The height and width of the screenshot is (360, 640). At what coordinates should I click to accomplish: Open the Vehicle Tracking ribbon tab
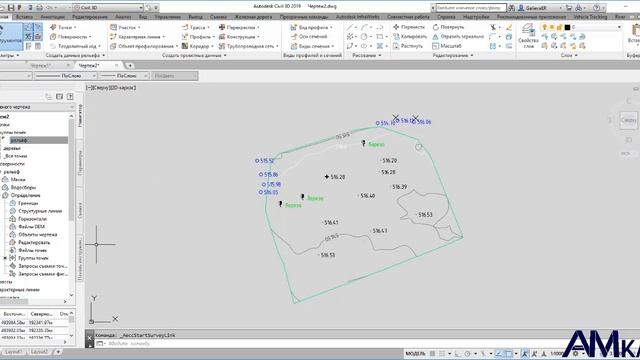[x=590, y=17]
